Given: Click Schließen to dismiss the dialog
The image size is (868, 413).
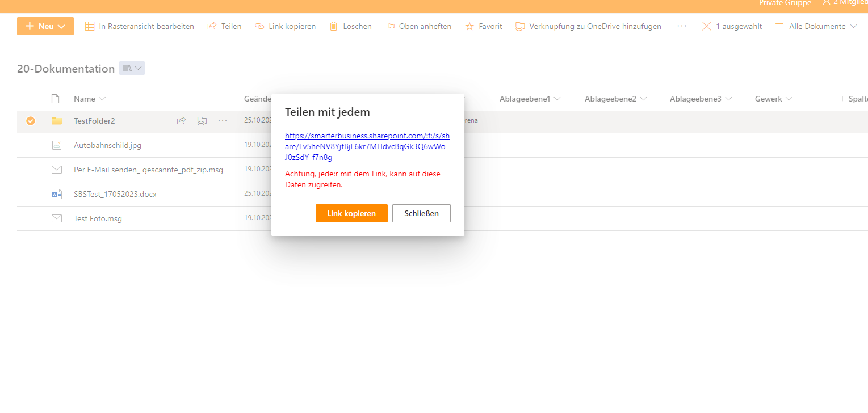Looking at the screenshot, I should click(x=421, y=213).
